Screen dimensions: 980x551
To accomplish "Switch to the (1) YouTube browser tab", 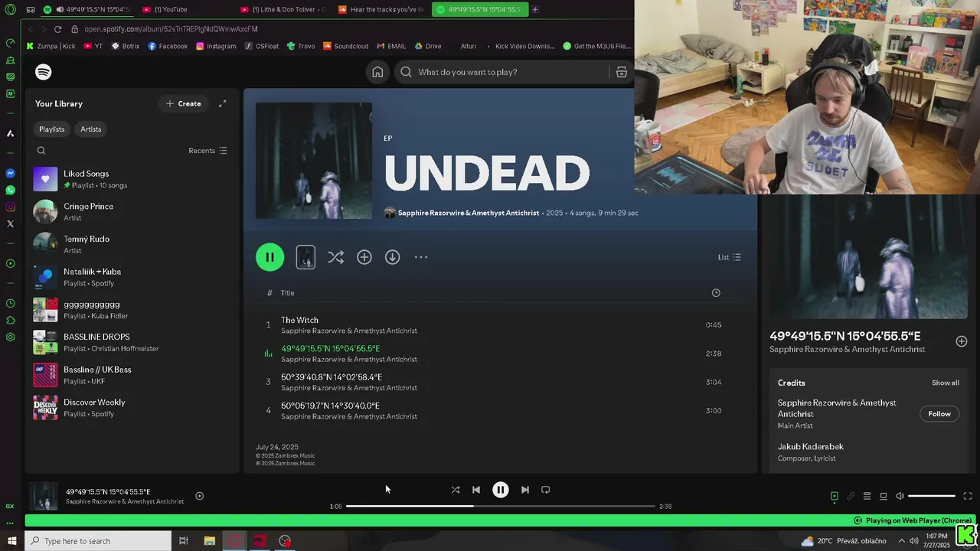I will click(x=188, y=9).
